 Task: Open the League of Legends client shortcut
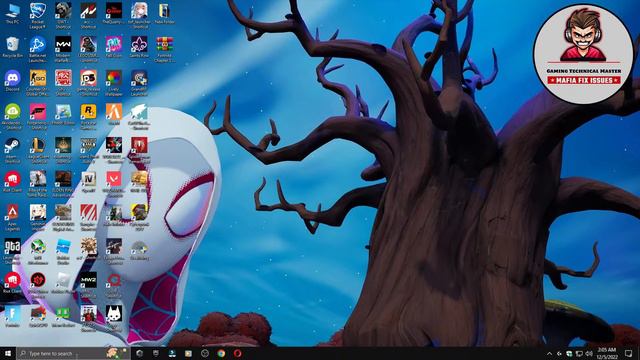(x=38, y=150)
